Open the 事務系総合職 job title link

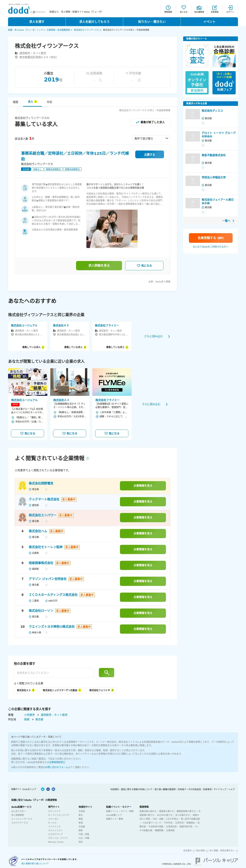click(x=75, y=156)
